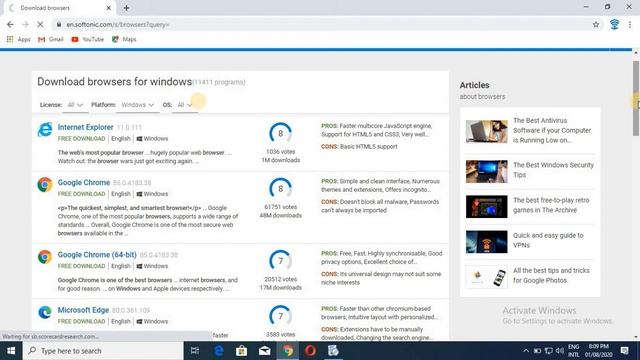This screenshot has height=360, width=640.
Task: Stop loading the page
Action: pyautogui.click(x=40, y=24)
